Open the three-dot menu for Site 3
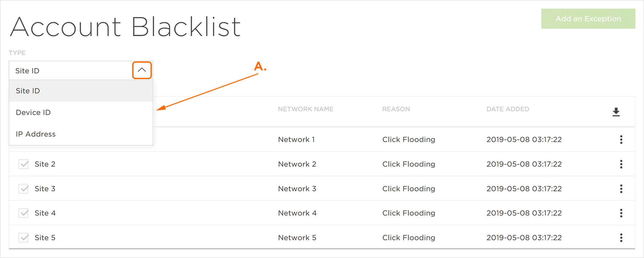The height and width of the screenshot is (258, 644). pos(621,188)
